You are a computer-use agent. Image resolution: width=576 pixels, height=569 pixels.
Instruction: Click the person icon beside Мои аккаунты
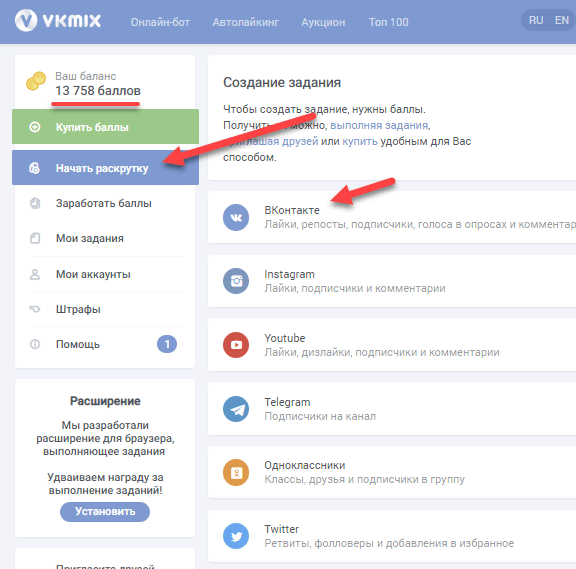[35, 274]
